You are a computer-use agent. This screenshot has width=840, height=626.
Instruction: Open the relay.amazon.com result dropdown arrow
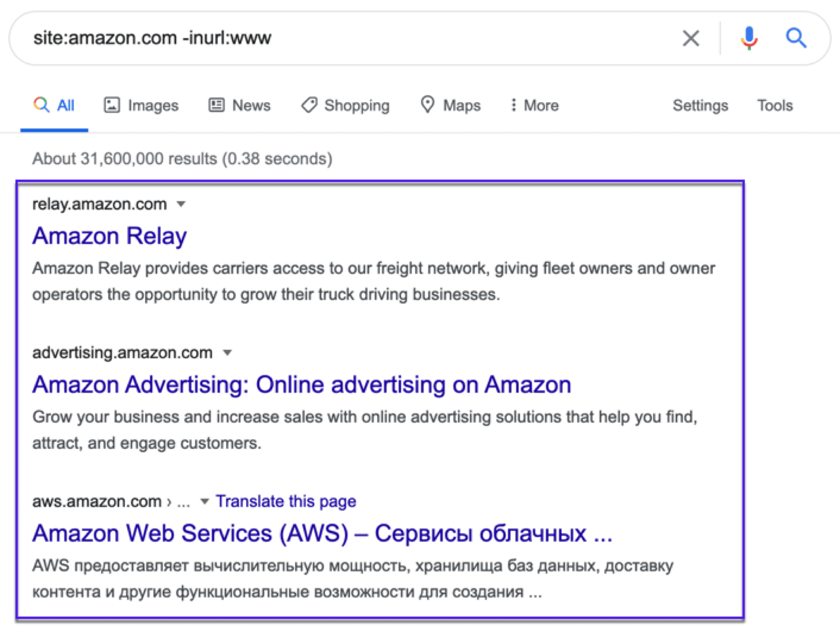tap(181, 205)
